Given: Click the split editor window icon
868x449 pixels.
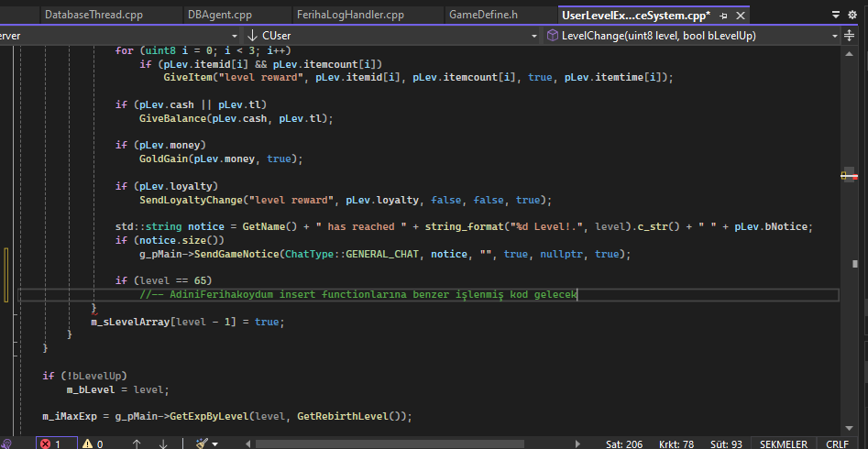Looking at the screenshot, I should [x=849, y=36].
